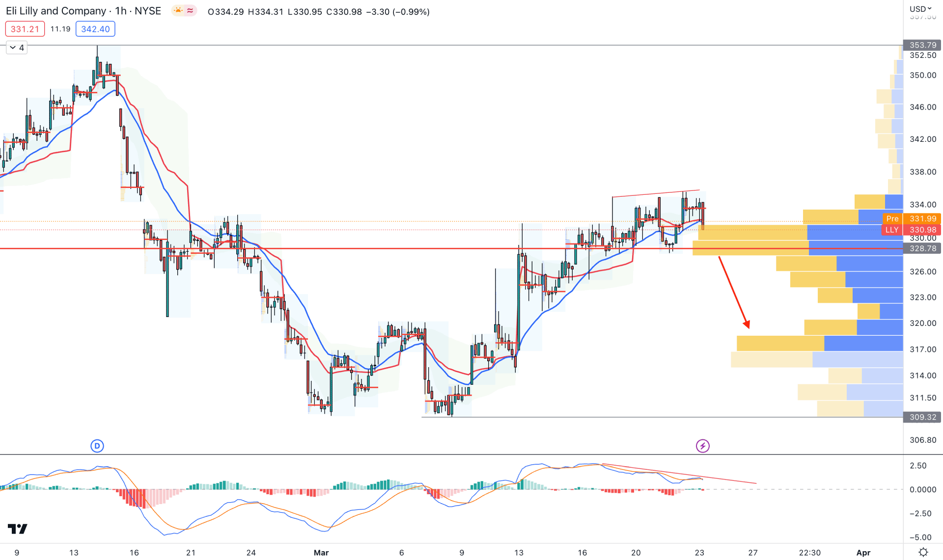Viewport: 943px width, 560px height.
Task: Expand the collapsed indicators legend showing 4
Action: tap(17, 48)
